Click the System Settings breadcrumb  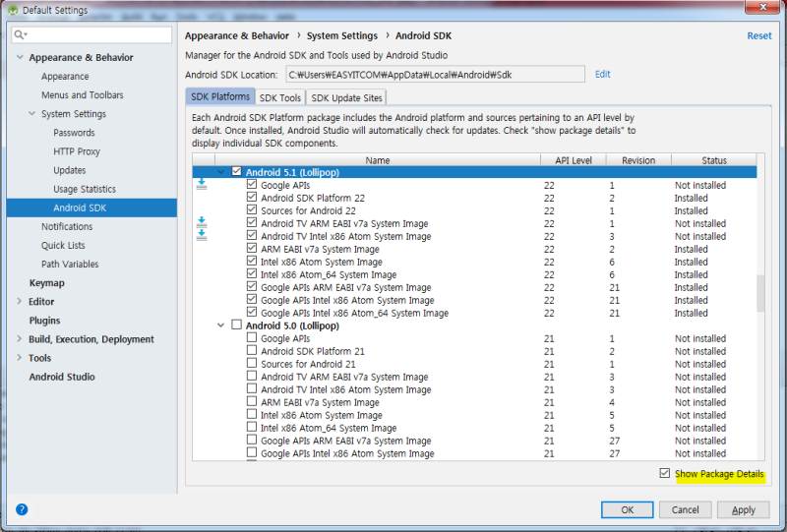[342, 35]
